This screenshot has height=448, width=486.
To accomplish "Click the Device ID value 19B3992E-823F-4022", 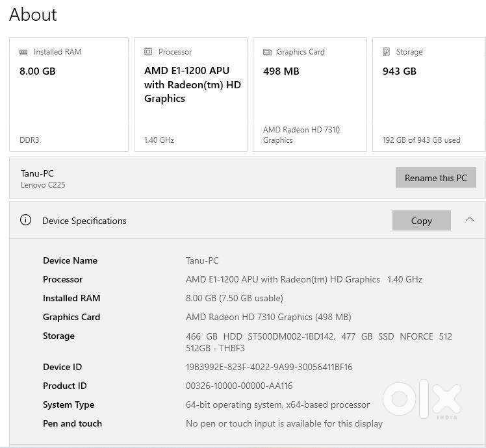I will pos(269,367).
